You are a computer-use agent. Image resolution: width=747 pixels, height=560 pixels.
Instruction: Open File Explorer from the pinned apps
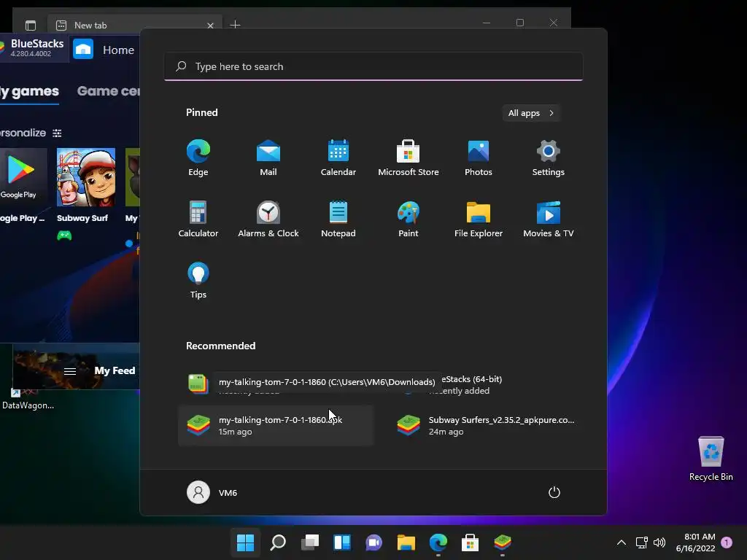pyautogui.click(x=479, y=219)
